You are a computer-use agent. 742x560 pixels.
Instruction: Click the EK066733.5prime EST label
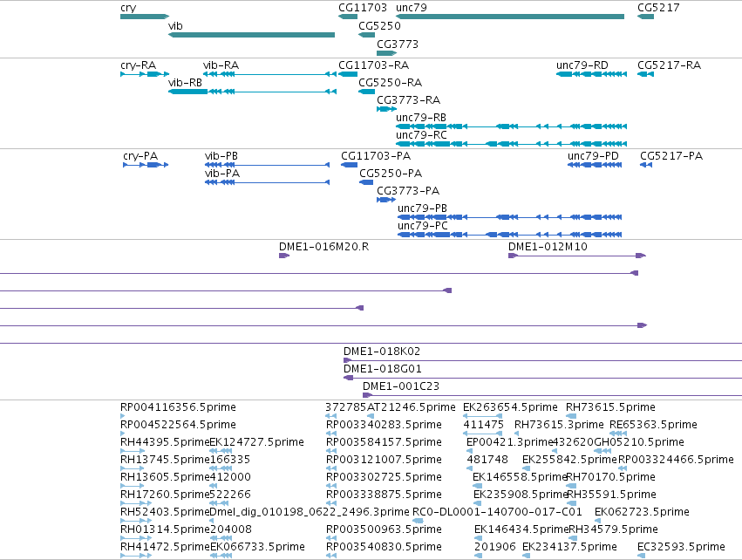(x=257, y=547)
